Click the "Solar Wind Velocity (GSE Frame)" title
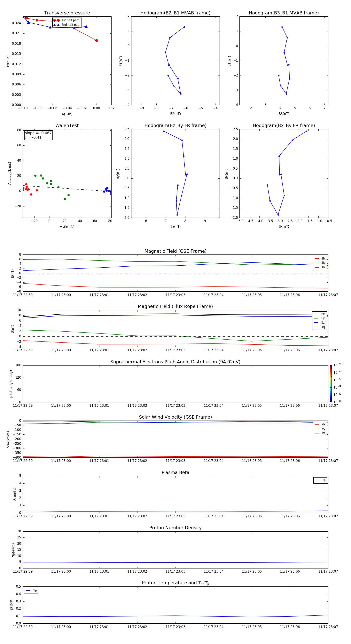351x644 pixels. [x=175, y=417]
